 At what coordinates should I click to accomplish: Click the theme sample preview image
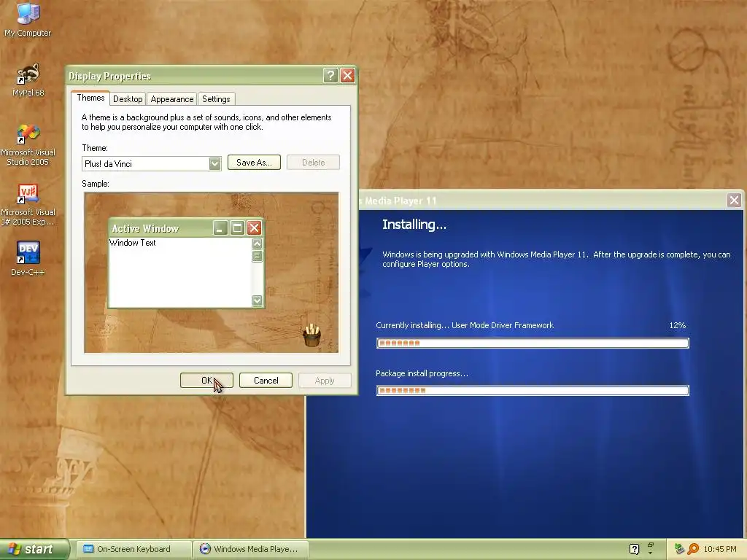tap(212, 273)
